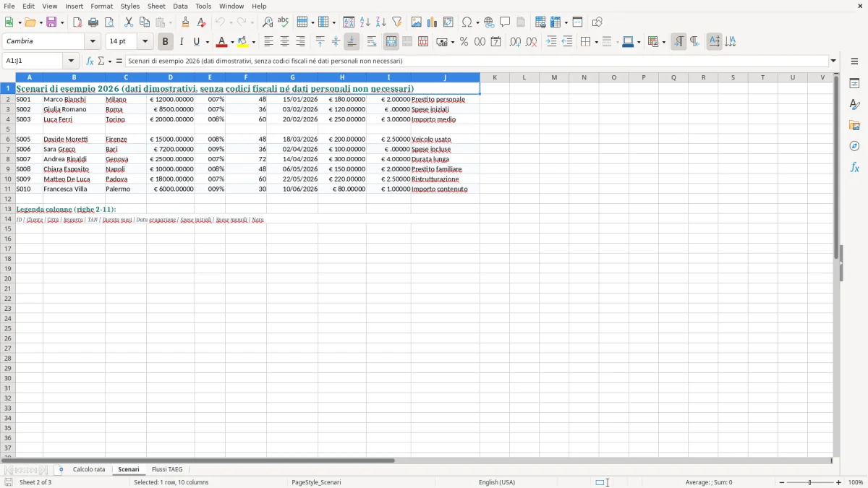Open the Name Box dropdown arrow
Image resolution: width=868 pixels, height=488 pixels.
(71, 61)
